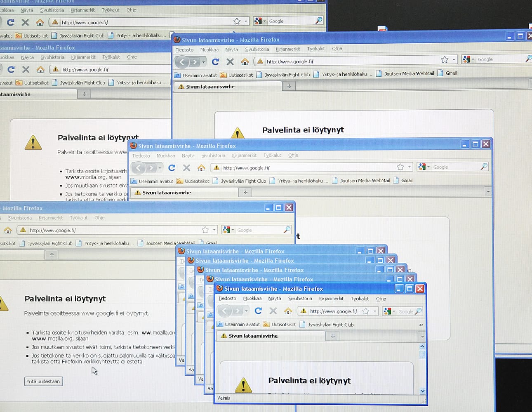Open a new tab in the frontmost small window
532x412 pixels.
333,336
